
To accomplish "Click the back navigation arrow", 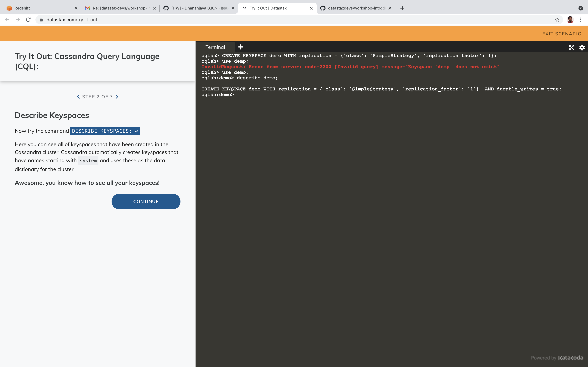I will tap(7, 20).
